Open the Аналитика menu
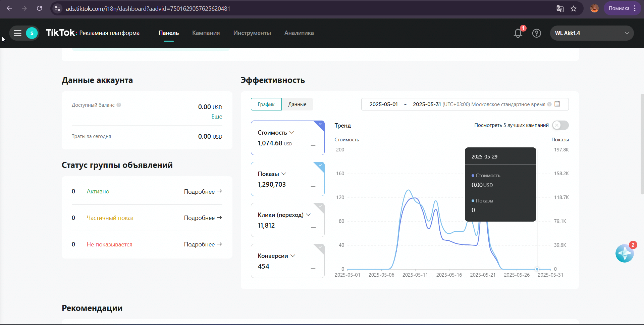The width and height of the screenshot is (644, 325). click(299, 33)
